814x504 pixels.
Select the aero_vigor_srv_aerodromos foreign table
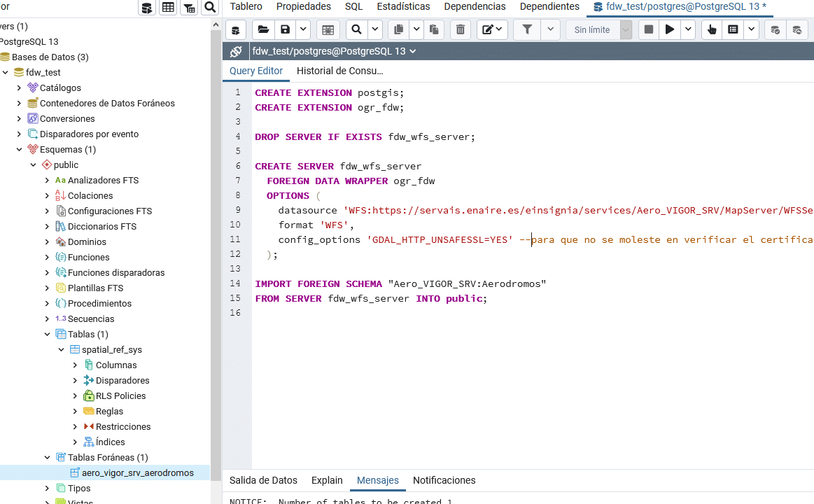click(136, 472)
